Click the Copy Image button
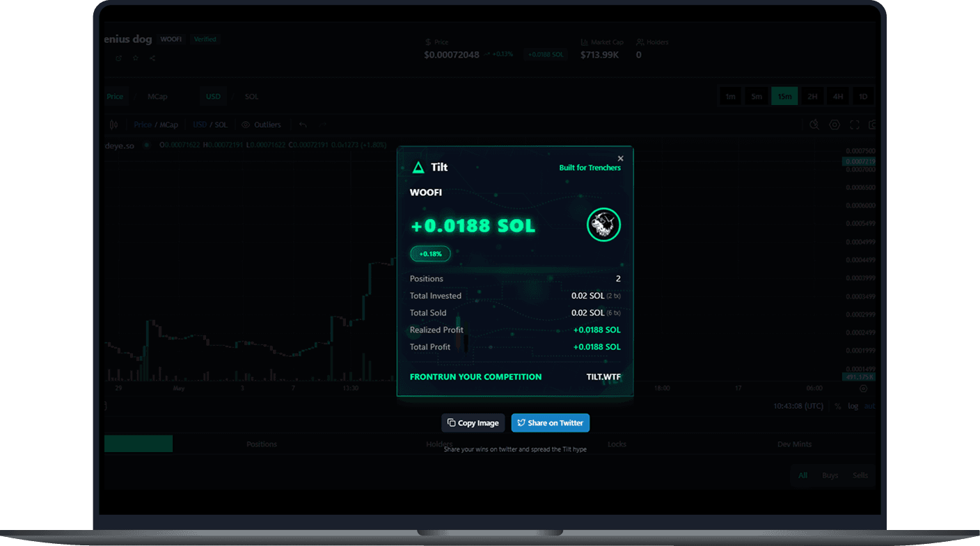Image resolution: width=980 pixels, height=546 pixels. 473,423
